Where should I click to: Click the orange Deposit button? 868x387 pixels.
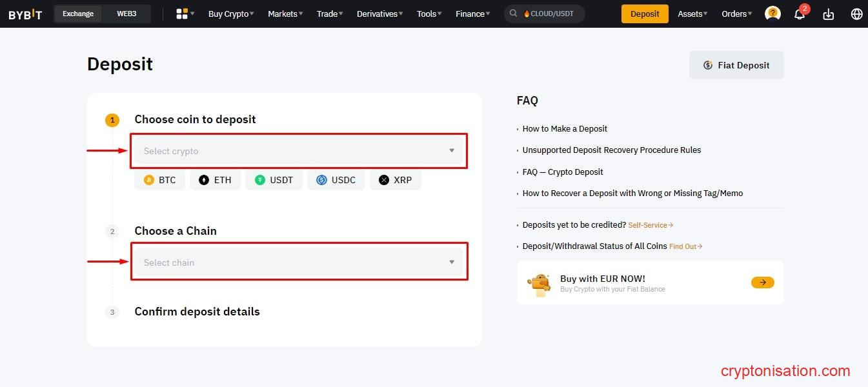(x=645, y=14)
